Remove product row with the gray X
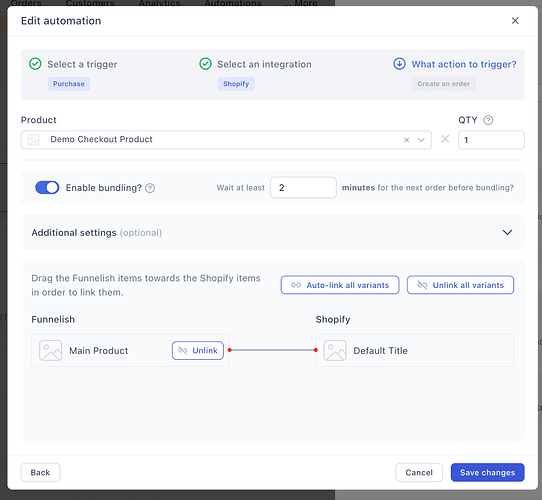The width and height of the screenshot is (542, 500). [x=445, y=139]
